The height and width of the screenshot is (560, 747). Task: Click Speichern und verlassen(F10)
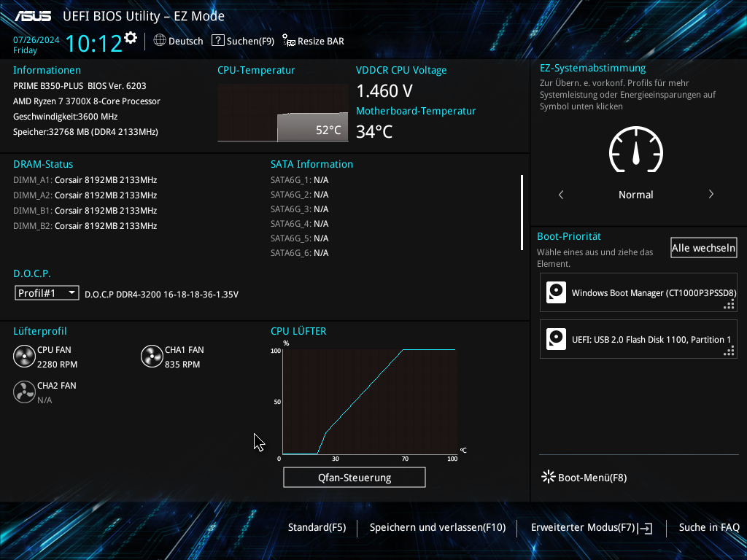(x=438, y=527)
